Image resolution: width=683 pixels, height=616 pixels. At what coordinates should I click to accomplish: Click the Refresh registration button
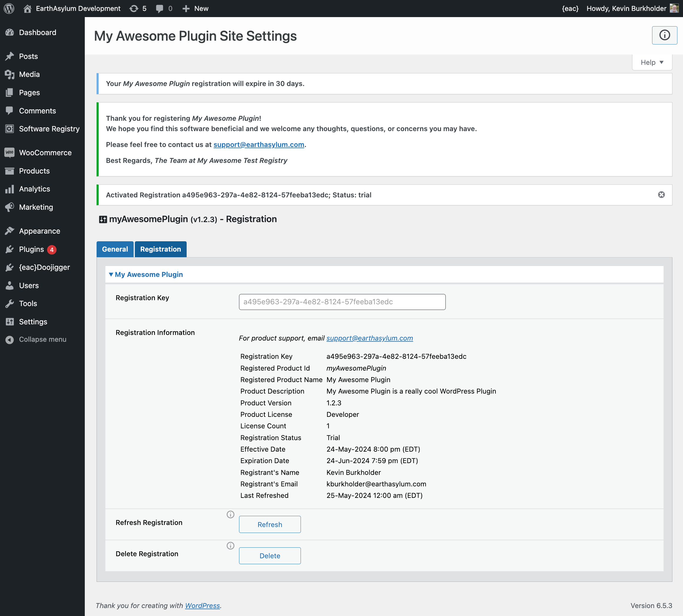(270, 524)
